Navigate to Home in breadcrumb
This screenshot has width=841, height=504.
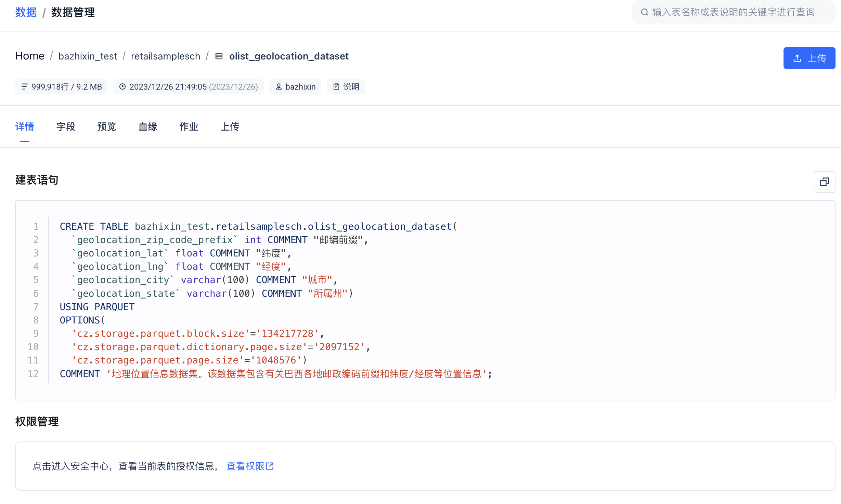click(30, 56)
